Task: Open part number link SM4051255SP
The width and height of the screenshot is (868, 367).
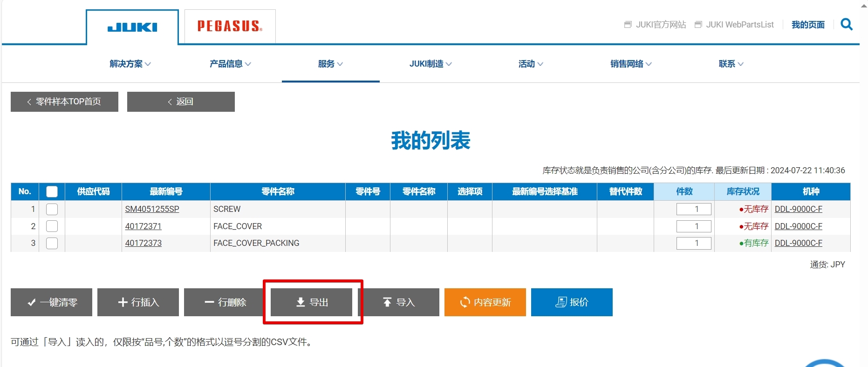Action: tap(152, 209)
